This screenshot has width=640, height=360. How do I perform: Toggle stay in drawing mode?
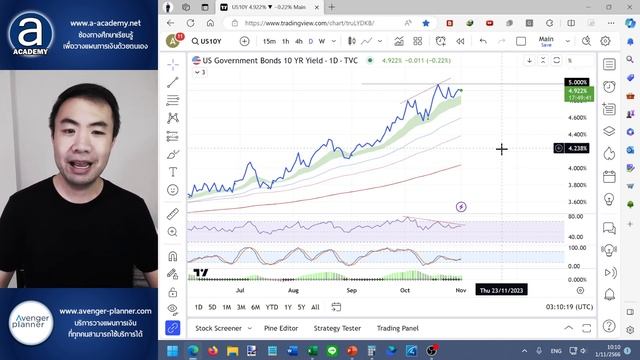pos(173,274)
